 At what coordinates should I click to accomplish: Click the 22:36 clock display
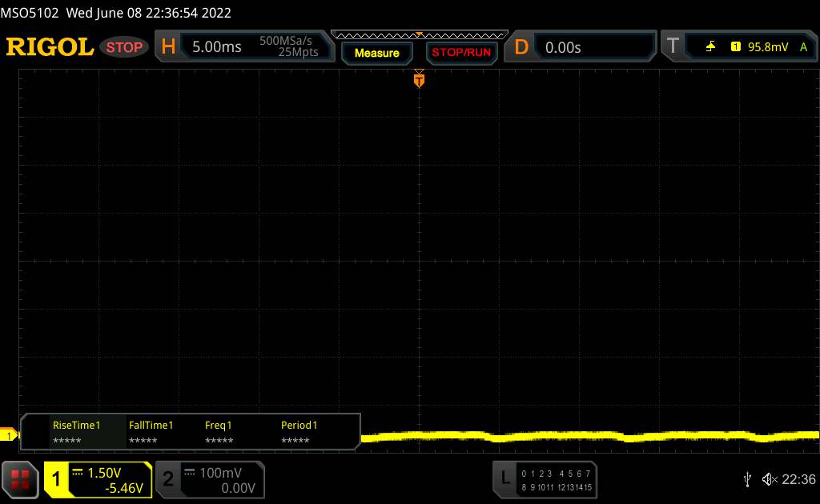point(798,479)
